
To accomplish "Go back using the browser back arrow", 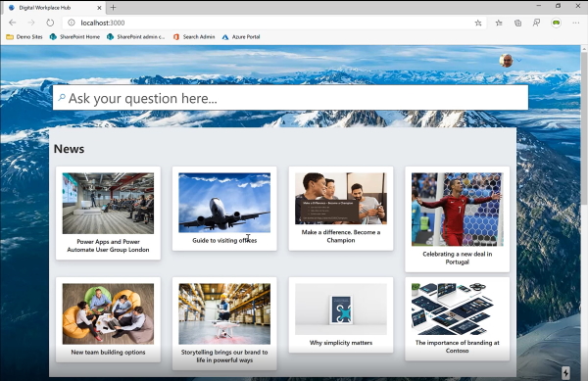I will coord(13,23).
